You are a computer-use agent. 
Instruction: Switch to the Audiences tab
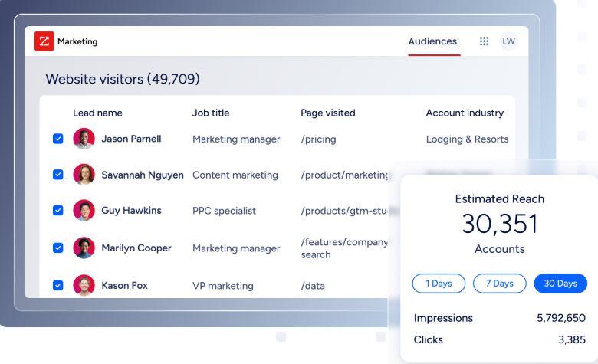(432, 41)
